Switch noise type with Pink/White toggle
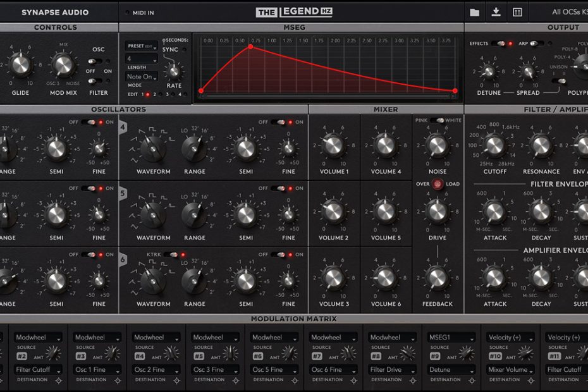This screenshot has width=588, height=392. 437,120
